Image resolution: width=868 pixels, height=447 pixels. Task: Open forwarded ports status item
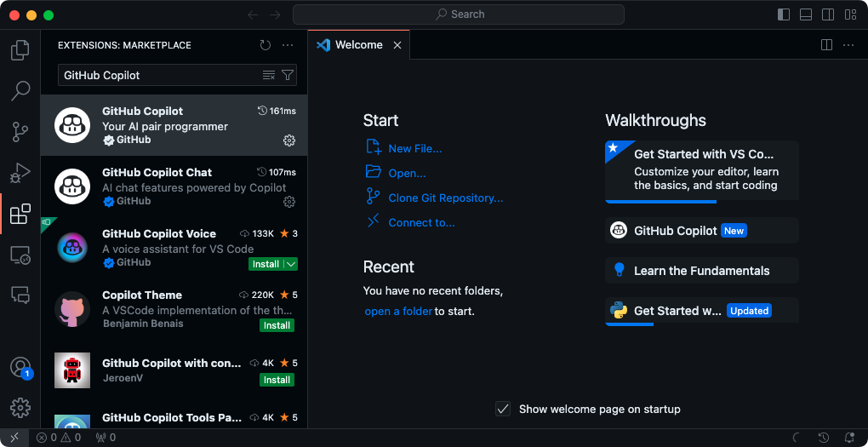106,438
